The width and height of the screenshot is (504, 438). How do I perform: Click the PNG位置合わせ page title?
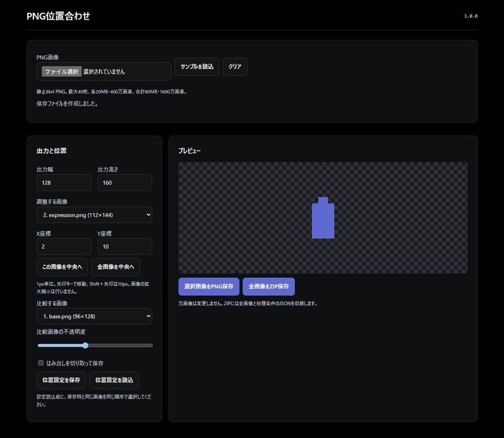(58, 16)
